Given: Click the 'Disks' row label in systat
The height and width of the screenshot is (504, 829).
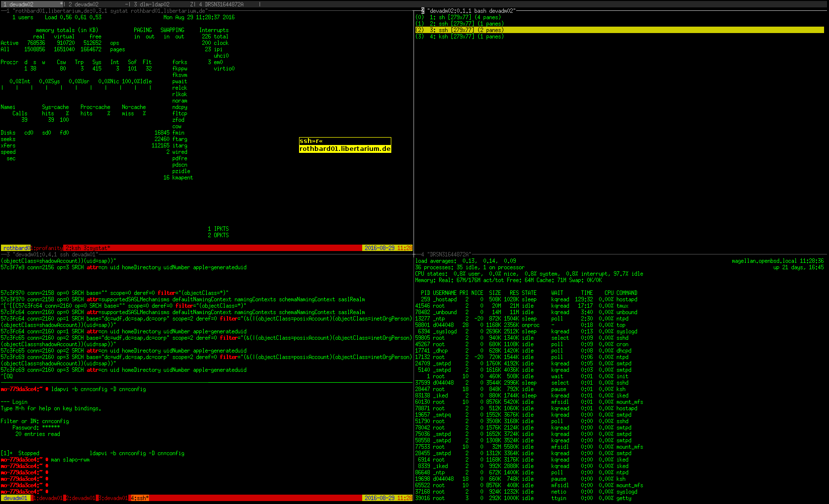Looking at the screenshot, I should (8, 133).
